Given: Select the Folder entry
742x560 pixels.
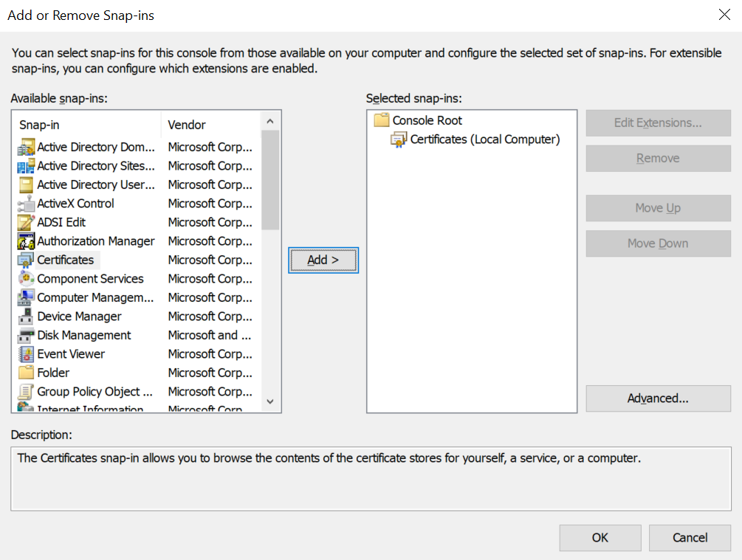Looking at the screenshot, I should 53,373.
